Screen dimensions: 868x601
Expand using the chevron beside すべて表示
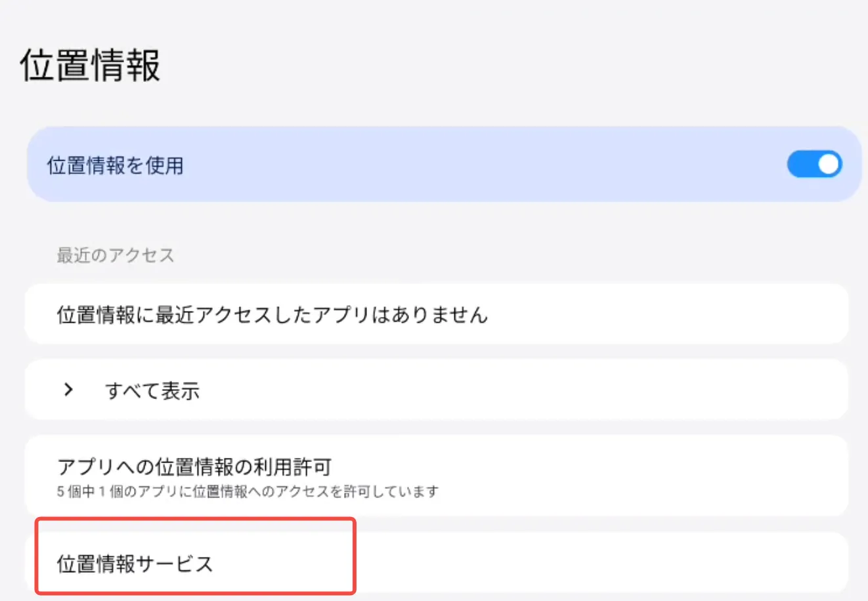click(68, 390)
